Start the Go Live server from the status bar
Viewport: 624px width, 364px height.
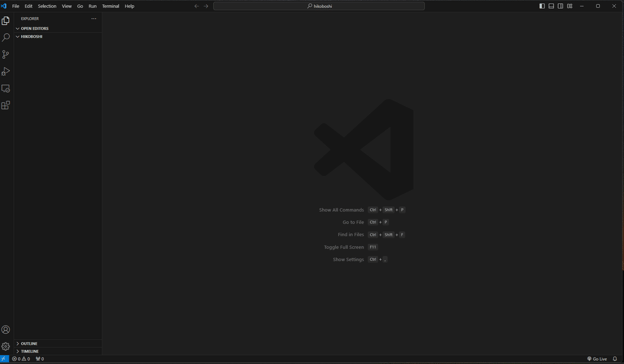point(597,359)
